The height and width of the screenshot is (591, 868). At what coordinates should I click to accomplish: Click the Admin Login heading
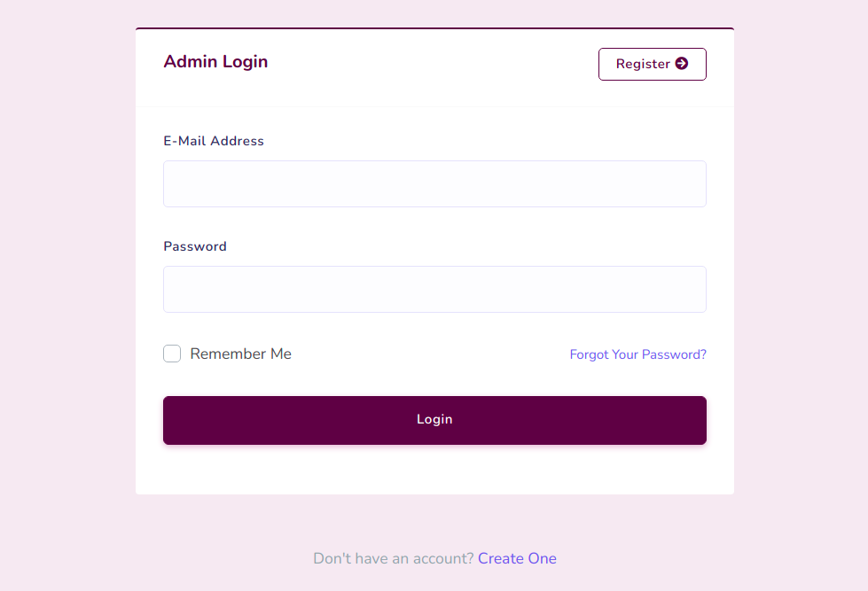coord(215,61)
